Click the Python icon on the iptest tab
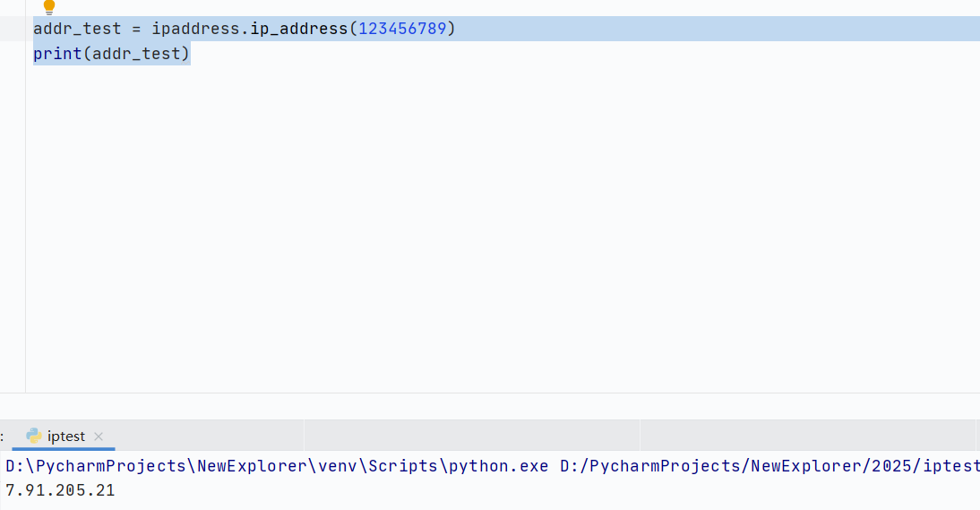 (34, 437)
